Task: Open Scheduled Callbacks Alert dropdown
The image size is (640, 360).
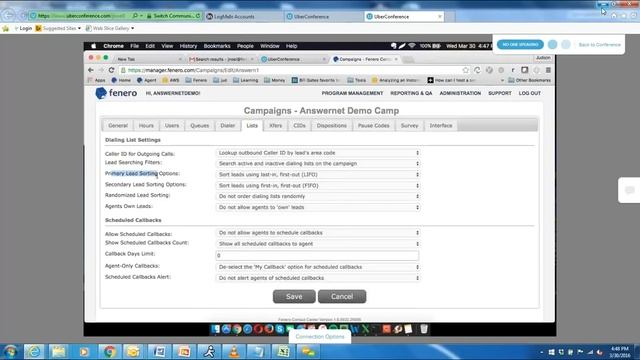Action: coord(318,278)
